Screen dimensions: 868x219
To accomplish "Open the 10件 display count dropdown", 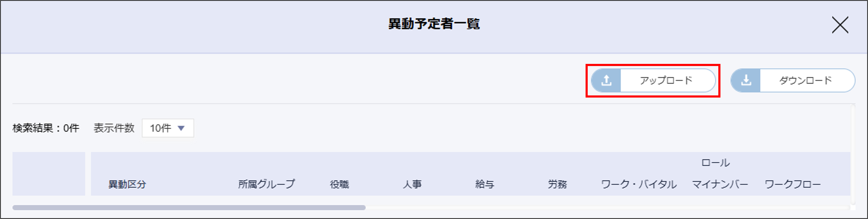I will tap(168, 128).
